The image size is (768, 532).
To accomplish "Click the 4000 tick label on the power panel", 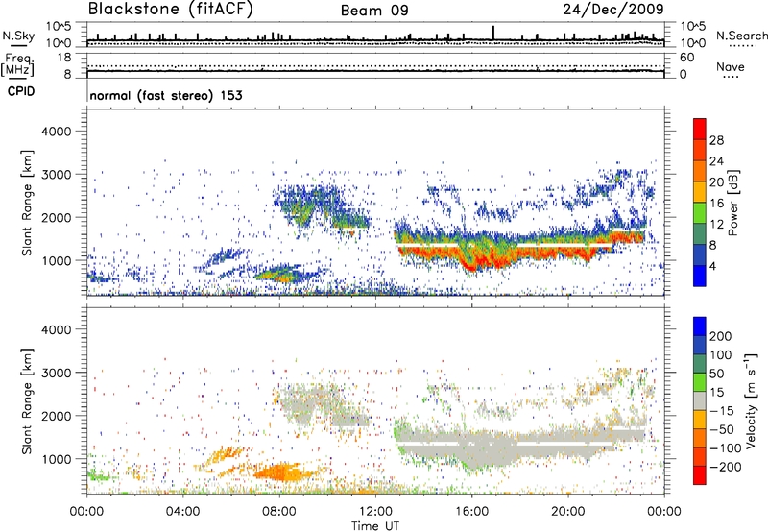I will [56, 132].
